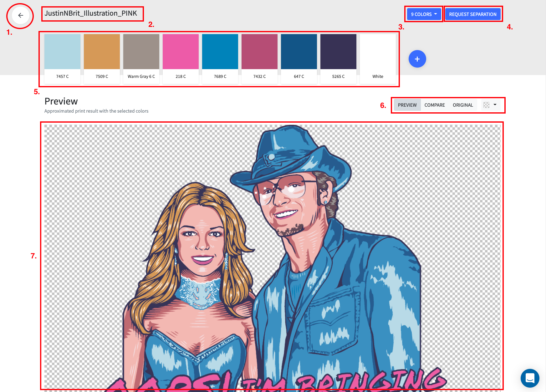Open the chat support bubble
This screenshot has height=392, width=546.
point(530,378)
